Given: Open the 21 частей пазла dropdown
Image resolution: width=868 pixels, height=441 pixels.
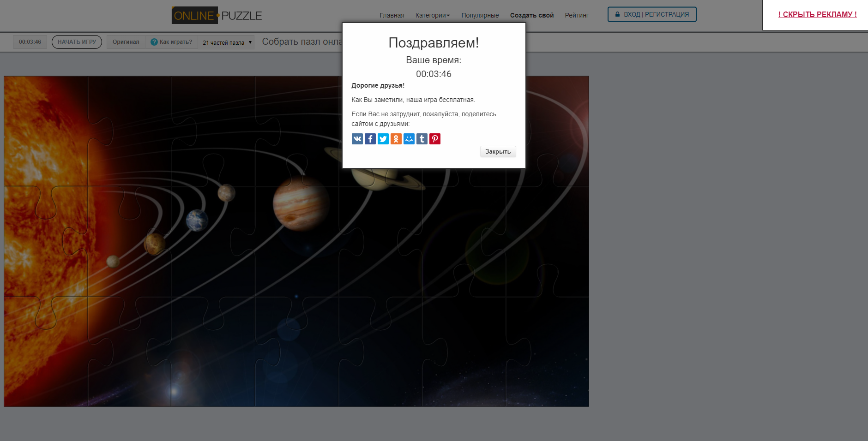Looking at the screenshot, I should (x=226, y=42).
